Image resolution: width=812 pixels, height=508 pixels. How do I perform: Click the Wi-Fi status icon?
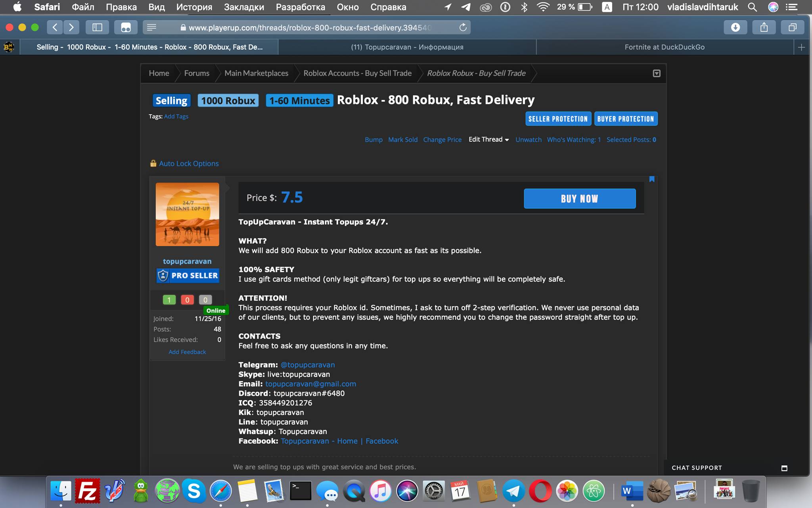click(x=543, y=7)
